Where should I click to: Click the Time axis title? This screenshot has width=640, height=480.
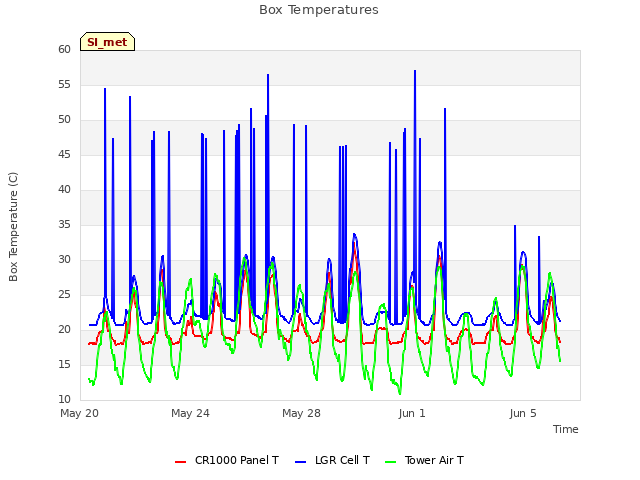pyautogui.click(x=565, y=429)
